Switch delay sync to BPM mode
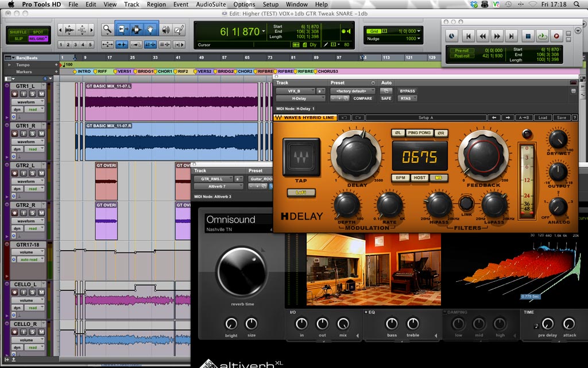This screenshot has height=368, width=588. [401, 178]
